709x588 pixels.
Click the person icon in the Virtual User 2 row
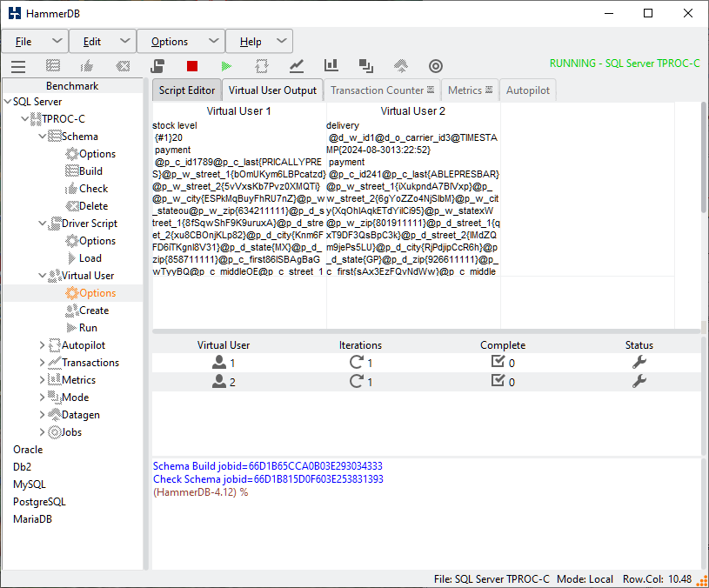point(219,382)
